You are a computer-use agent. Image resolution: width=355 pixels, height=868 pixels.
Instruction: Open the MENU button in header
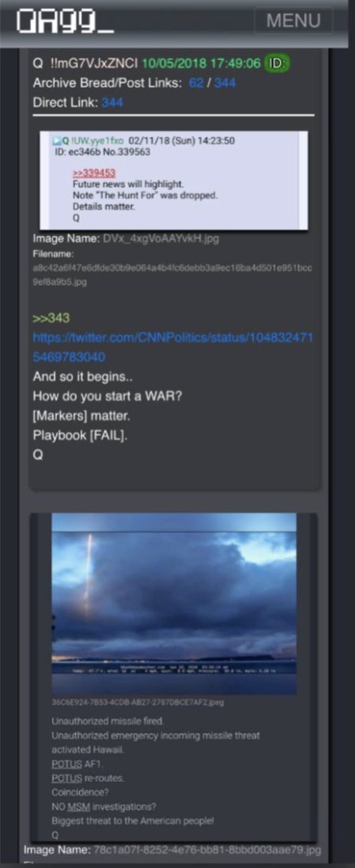(x=293, y=20)
